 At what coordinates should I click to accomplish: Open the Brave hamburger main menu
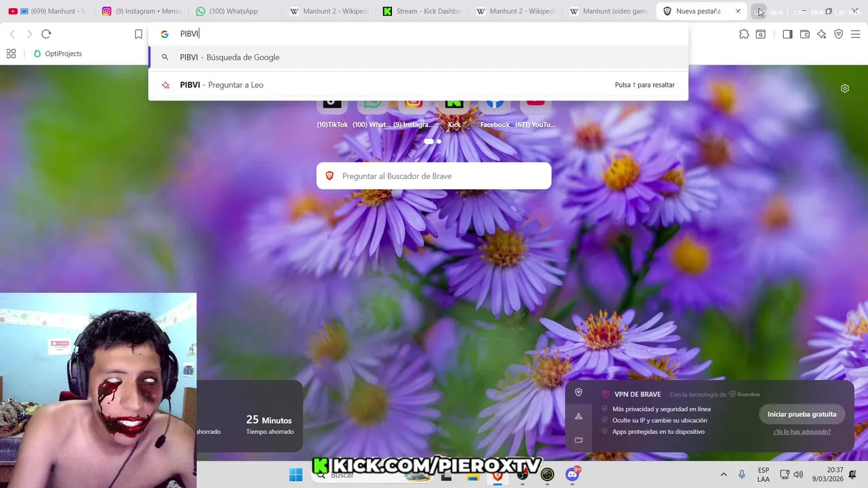856,34
